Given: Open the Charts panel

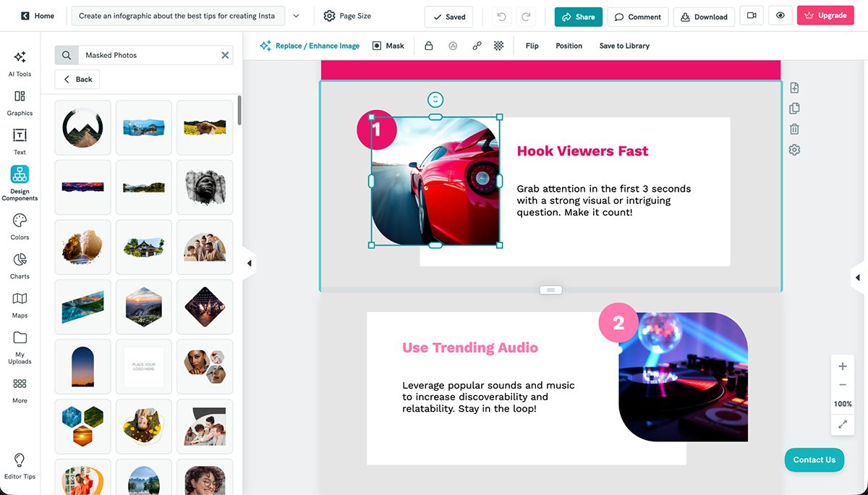Looking at the screenshot, I should coord(20,265).
